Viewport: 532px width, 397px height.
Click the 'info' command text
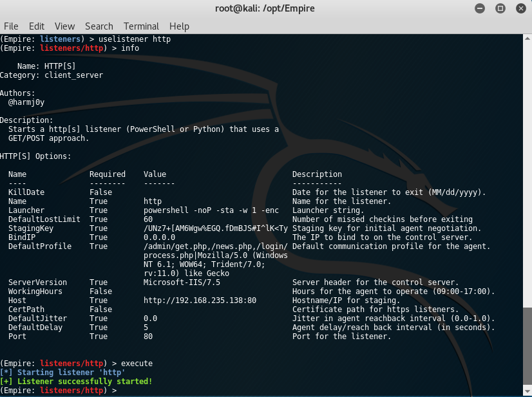point(130,48)
